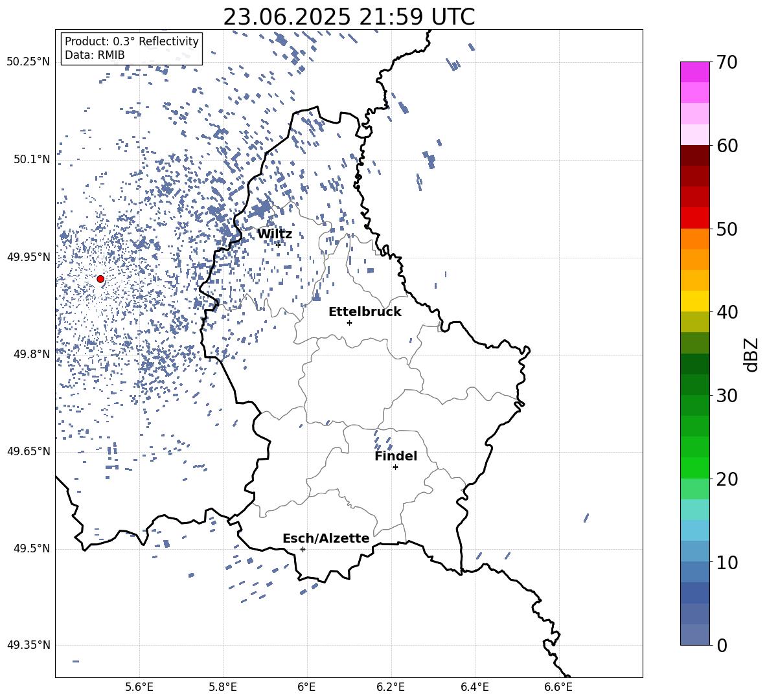
Task: Click the magenta top colorbar segment
Action: click(694, 72)
